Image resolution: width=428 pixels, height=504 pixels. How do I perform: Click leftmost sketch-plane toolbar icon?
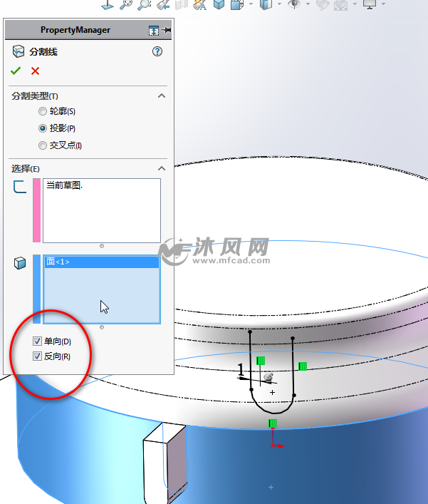[108, 4]
